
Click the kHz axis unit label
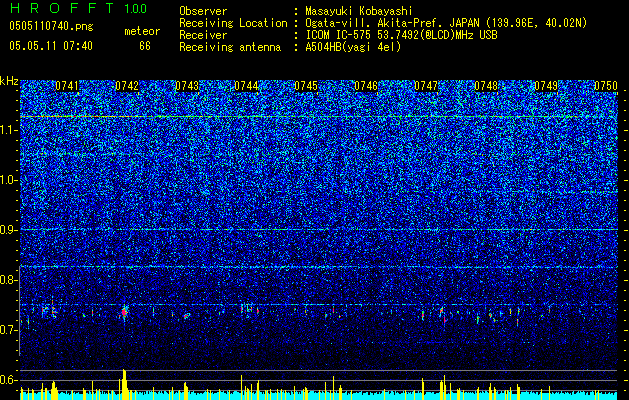pos(9,81)
